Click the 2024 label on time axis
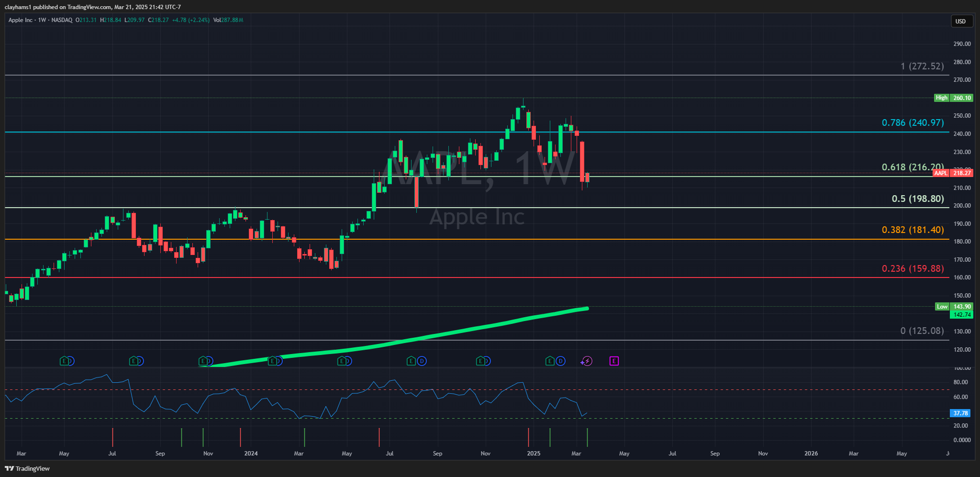The height and width of the screenshot is (477, 980). tap(251, 454)
